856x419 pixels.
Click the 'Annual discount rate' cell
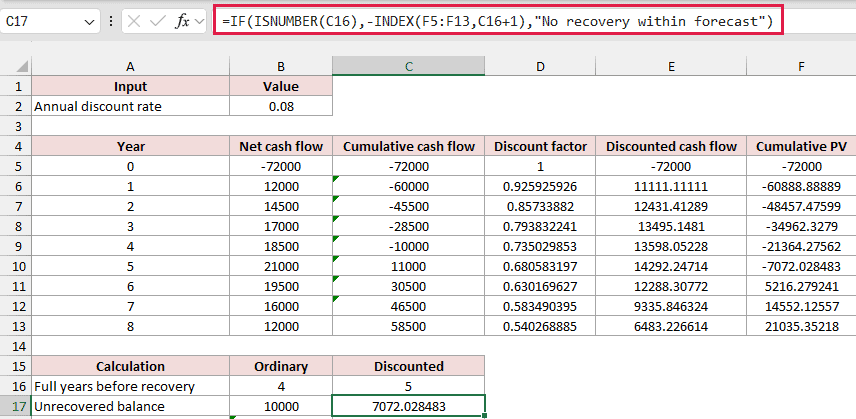click(130, 106)
